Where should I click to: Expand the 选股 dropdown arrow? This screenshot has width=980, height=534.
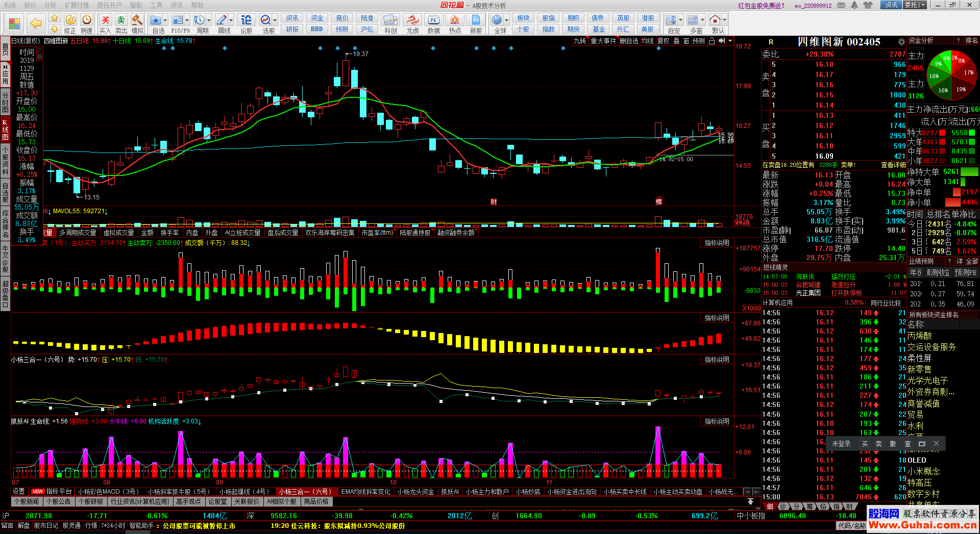[275, 20]
